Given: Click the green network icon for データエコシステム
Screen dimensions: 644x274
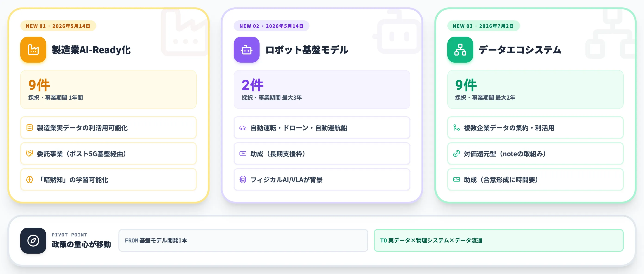Looking at the screenshot, I should [460, 50].
